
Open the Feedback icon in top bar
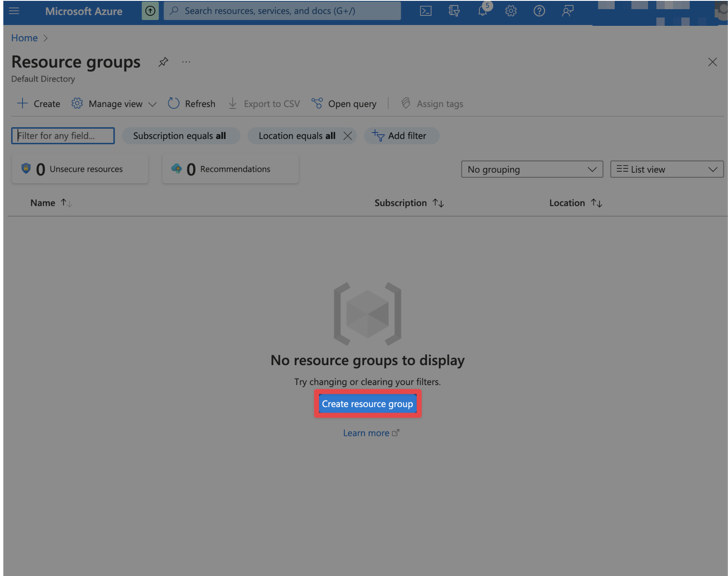point(568,11)
